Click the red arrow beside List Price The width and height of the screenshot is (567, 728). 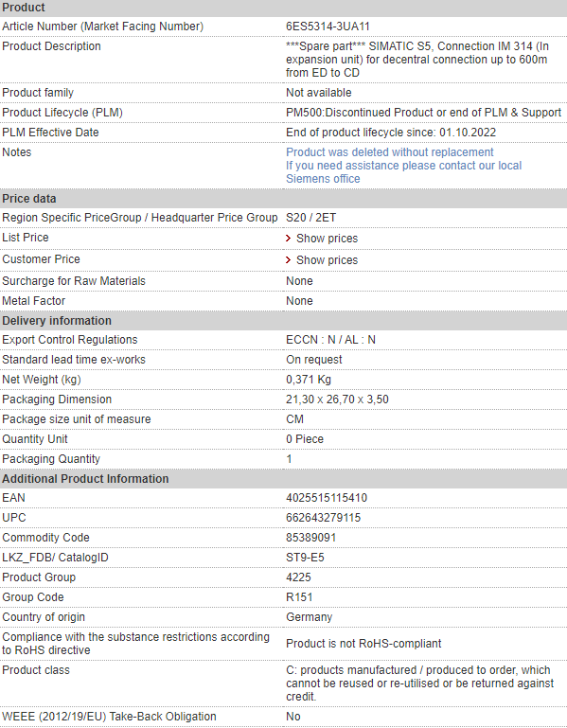pyautogui.click(x=288, y=239)
